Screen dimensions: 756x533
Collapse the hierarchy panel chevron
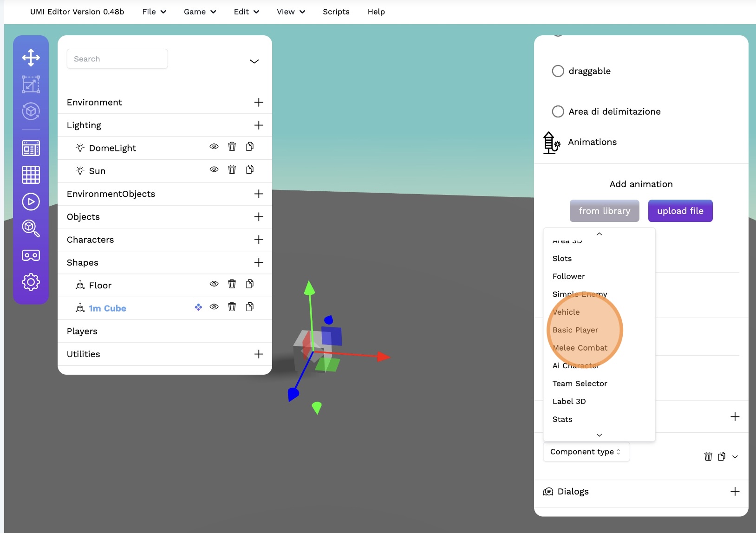point(254,61)
